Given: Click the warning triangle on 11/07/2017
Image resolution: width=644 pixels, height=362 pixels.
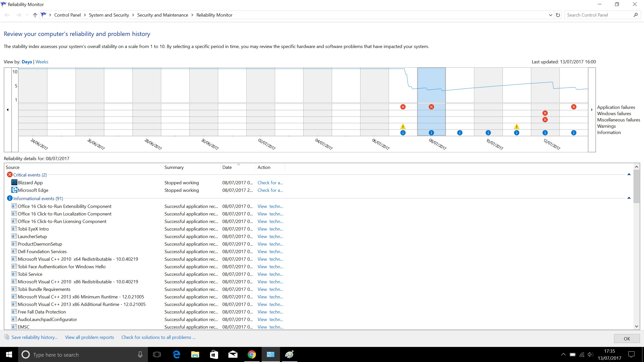Looking at the screenshot, I should (516, 126).
